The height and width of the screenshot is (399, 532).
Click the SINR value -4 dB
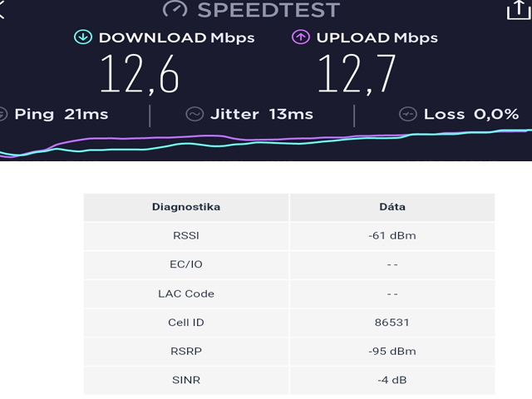(392, 380)
